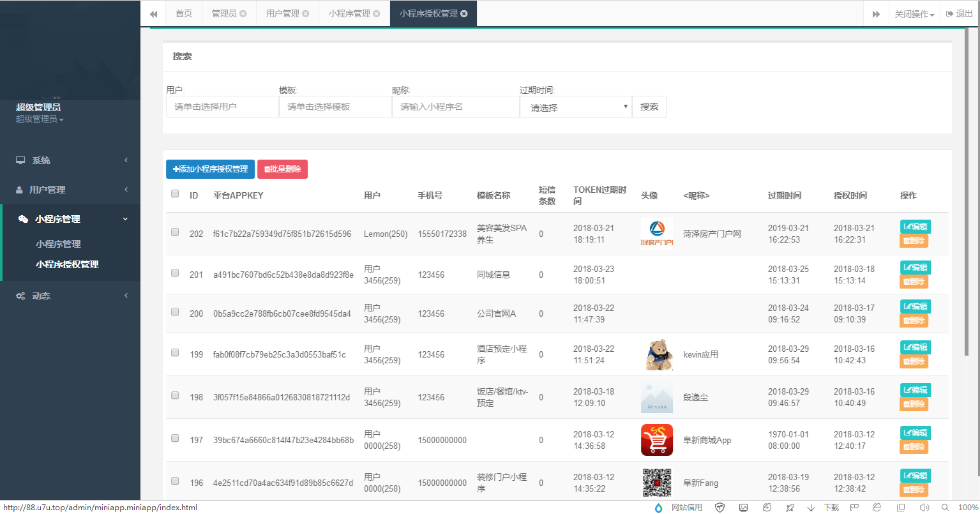The height and width of the screenshot is (514, 980).
Task: Close the 管理员 tab with its X icon
Action: [243, 13]
